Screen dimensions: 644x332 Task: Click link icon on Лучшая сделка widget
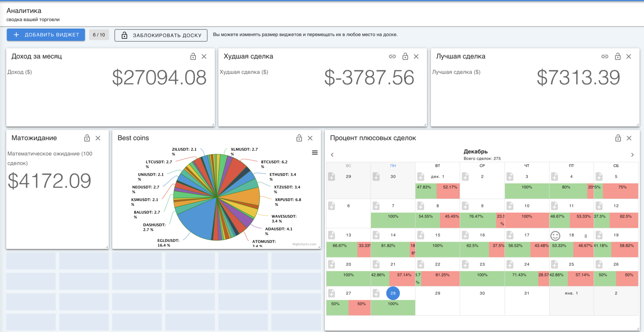pos(605,56)
